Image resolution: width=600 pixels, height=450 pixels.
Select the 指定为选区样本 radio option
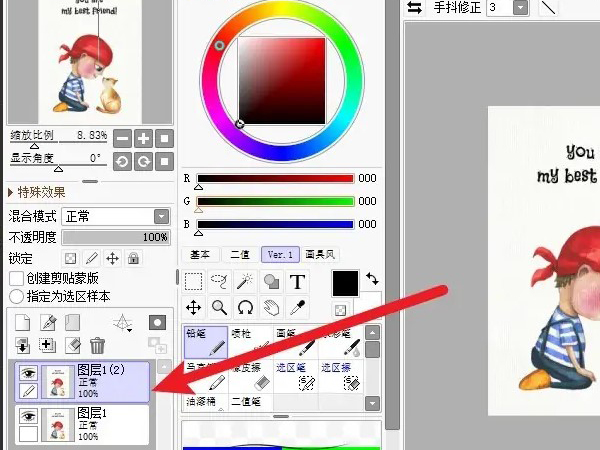click(16, 296)
